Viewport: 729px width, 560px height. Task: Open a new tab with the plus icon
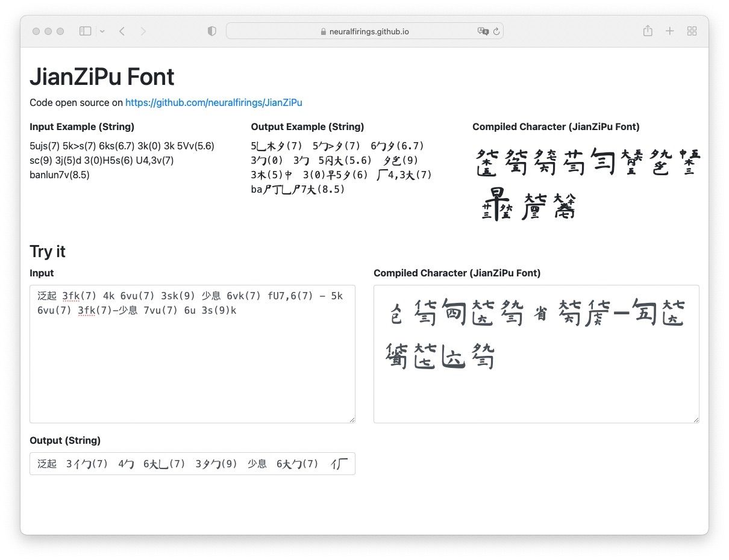tap(670, 31)
